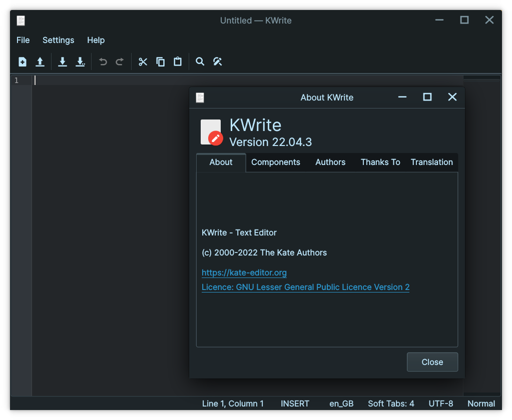Click the New document toolbar icon
512x420 pixels.
point(22,61)
